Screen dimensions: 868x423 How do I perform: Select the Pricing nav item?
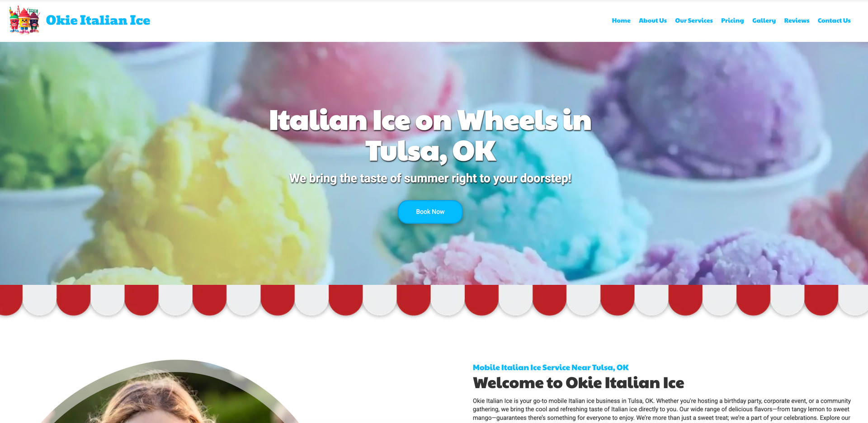click(x=732, y=20)
